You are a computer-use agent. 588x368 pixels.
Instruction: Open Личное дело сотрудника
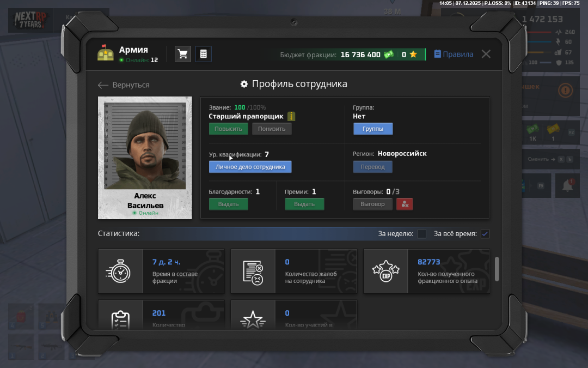pos(250,167)
